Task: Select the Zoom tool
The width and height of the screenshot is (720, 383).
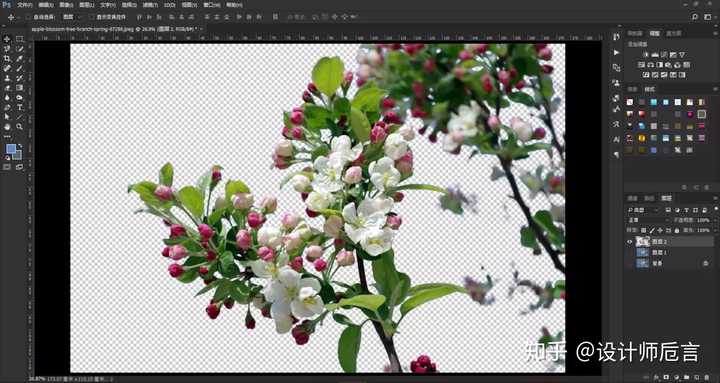Action: point(20,126)
